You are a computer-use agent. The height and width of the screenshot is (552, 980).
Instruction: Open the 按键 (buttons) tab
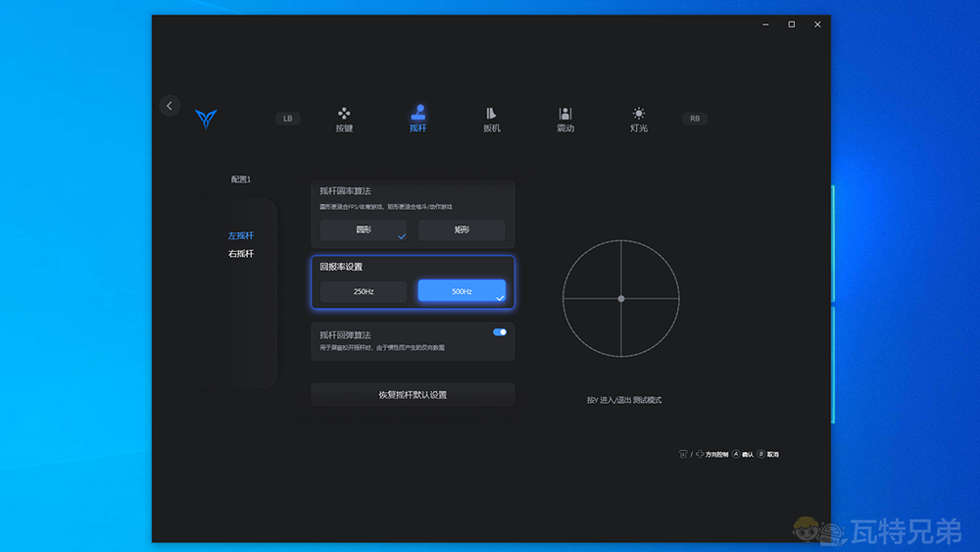coord(344,120)
